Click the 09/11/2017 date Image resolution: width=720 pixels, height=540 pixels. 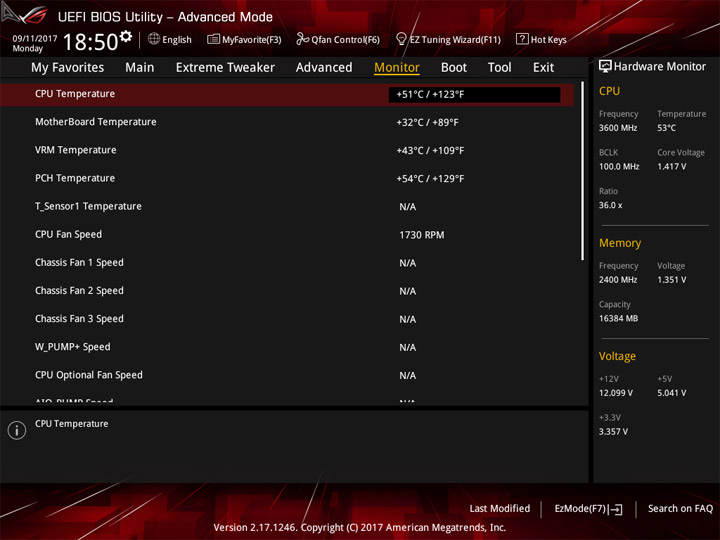(35, 39)
